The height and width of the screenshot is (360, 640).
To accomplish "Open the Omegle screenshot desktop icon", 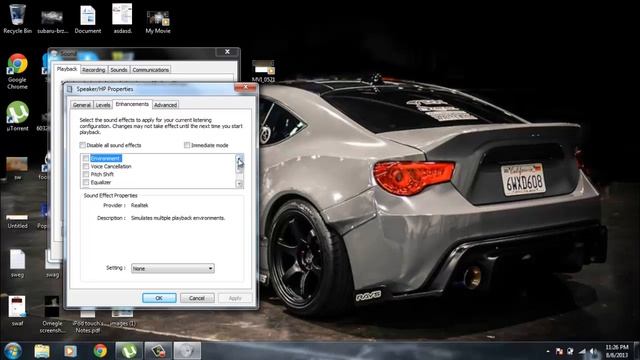I will click(x=52, y=314).
